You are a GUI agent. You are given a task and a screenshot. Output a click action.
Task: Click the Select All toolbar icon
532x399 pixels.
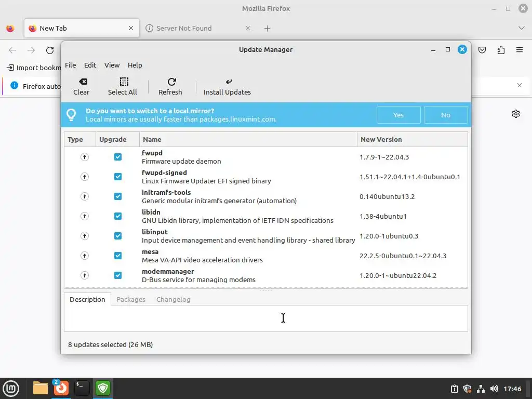[124, 82]
